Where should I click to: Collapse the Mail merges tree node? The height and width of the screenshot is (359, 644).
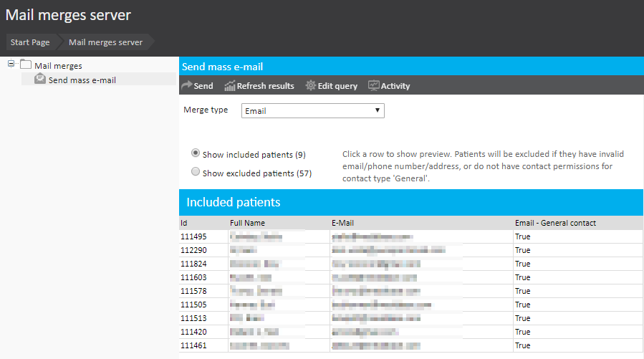pyautogui.click(x=11, y=64)
